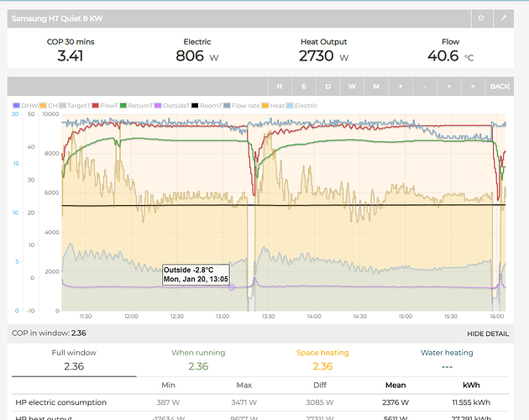Pan graph right with the > arrow
This screenshot has height=420, width=529.
coord(474,87)
